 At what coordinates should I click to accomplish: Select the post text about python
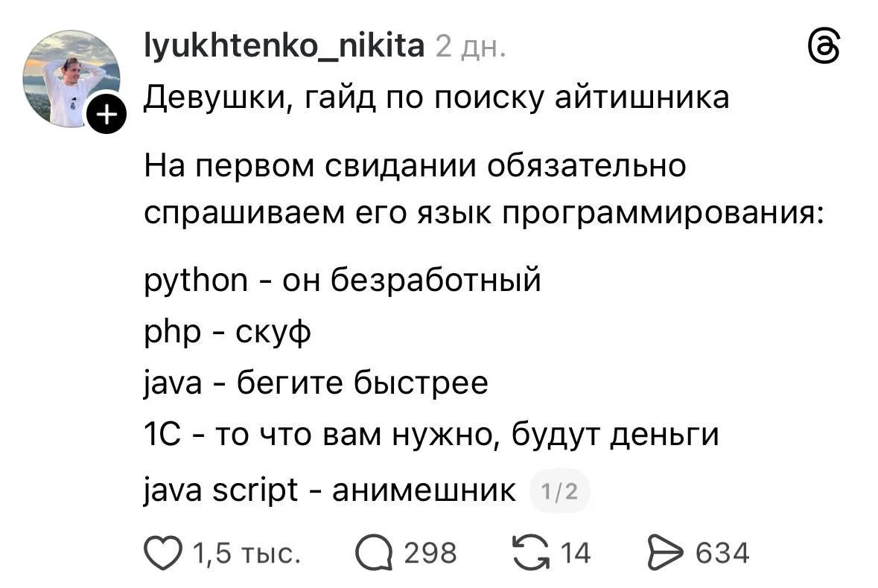(341, 281)
